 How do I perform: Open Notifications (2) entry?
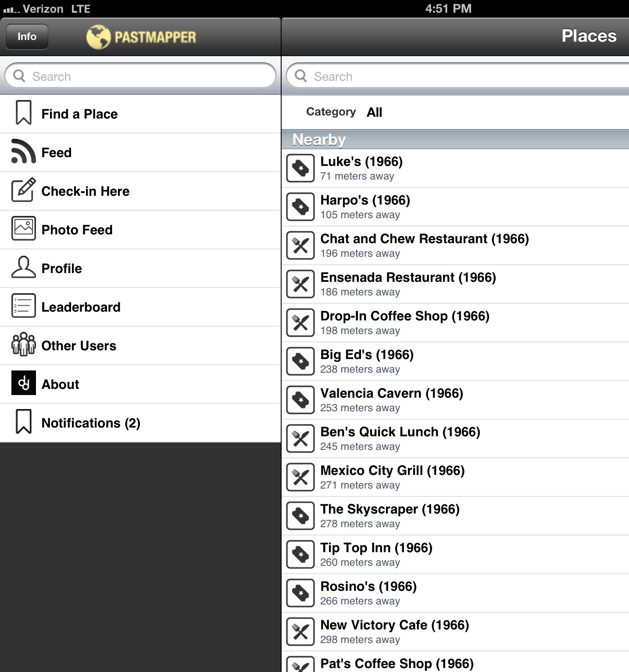[x=140, y=423]
